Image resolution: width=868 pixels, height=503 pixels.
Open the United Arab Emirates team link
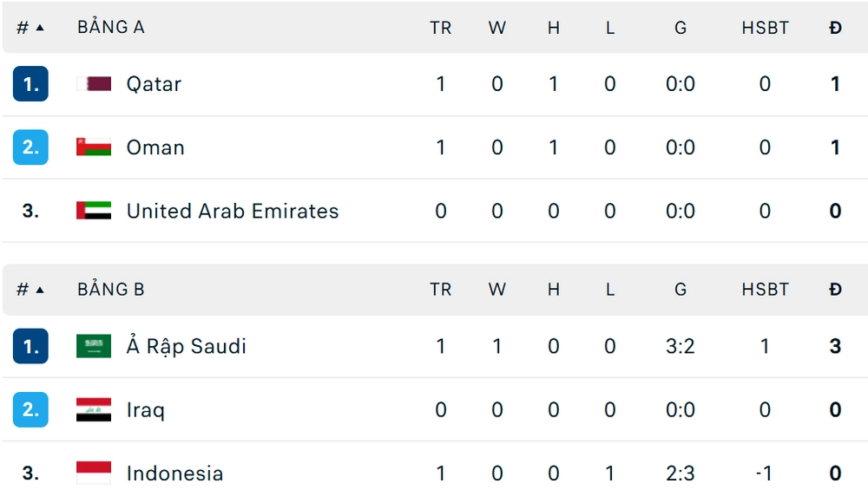232,211
